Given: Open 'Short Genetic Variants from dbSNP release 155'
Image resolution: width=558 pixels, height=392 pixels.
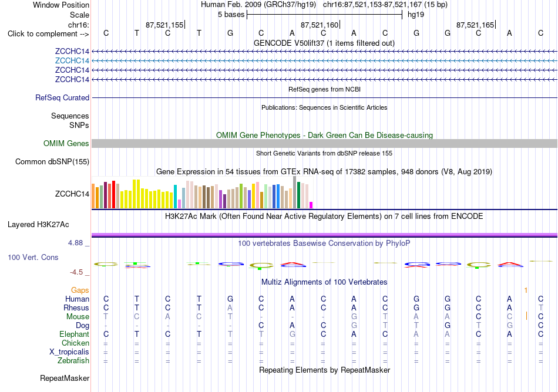Looking at the screenshot, I should point(324,154).
